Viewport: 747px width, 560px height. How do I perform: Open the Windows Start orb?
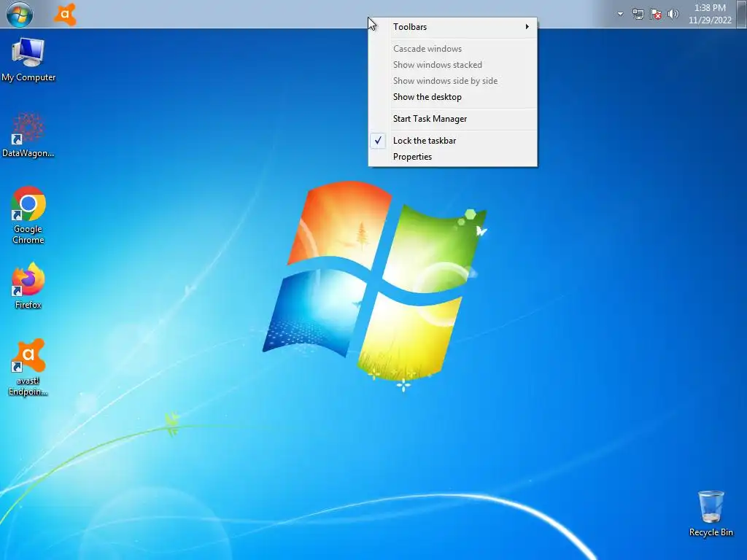(20, 14)
